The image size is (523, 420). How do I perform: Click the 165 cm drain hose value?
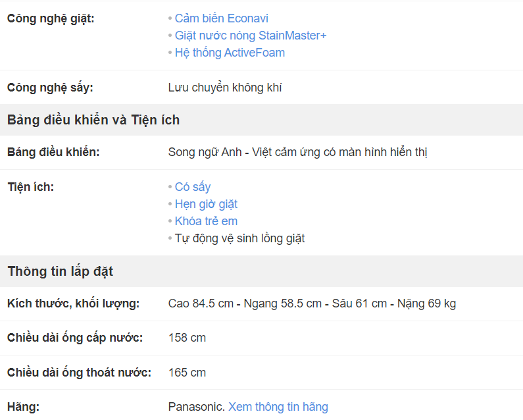tap(187, 372)
